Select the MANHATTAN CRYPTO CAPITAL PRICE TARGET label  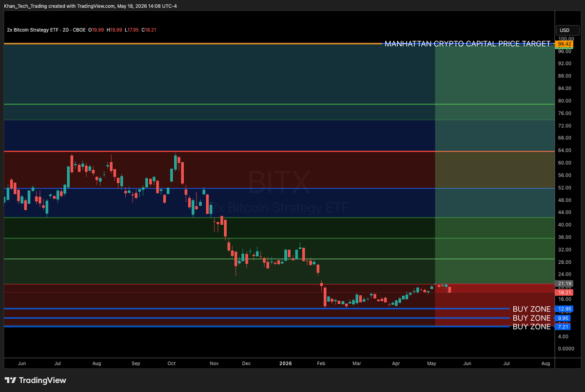point(468,44)
